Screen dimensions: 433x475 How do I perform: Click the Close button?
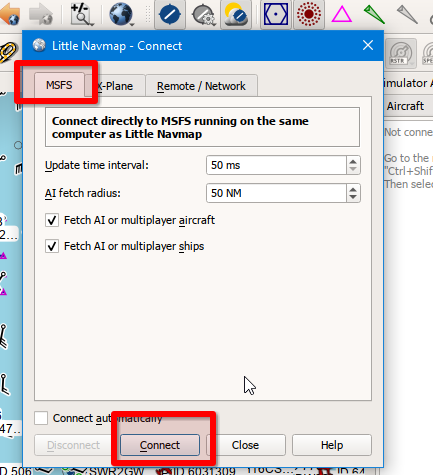click(x=246, y=445)
